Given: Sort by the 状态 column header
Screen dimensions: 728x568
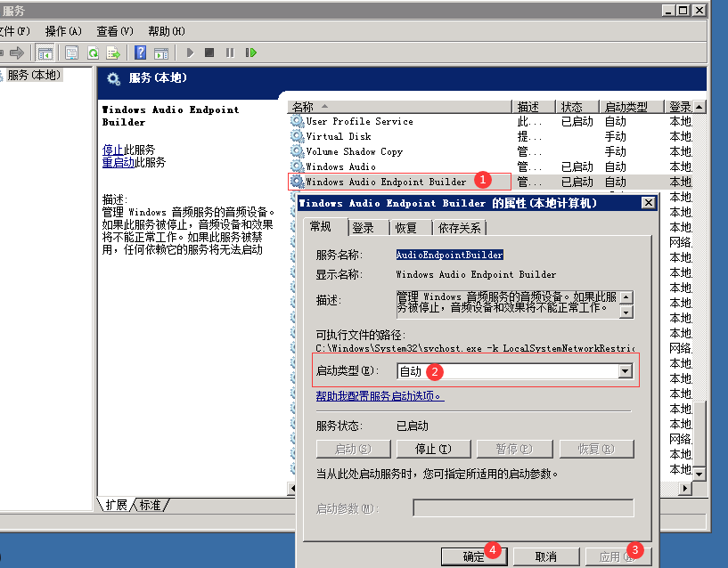Looking at the screenshot, I should 577,107.
